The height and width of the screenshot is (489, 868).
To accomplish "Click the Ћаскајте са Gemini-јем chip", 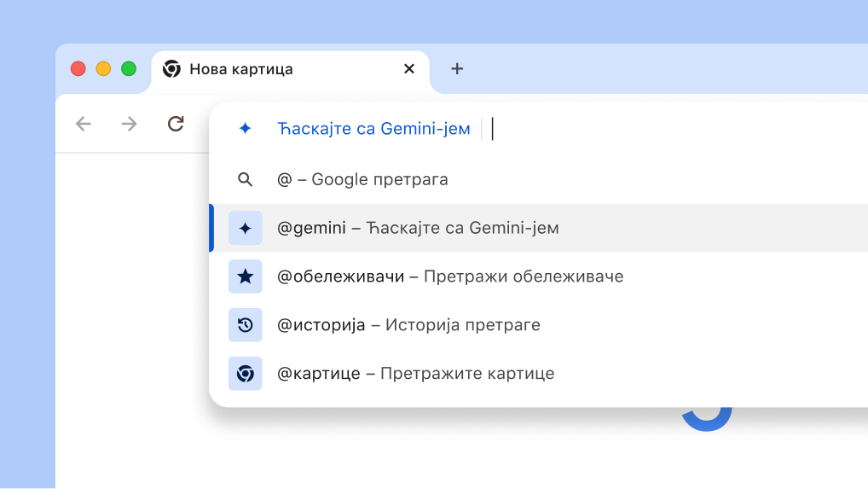I will pos(373,129).
